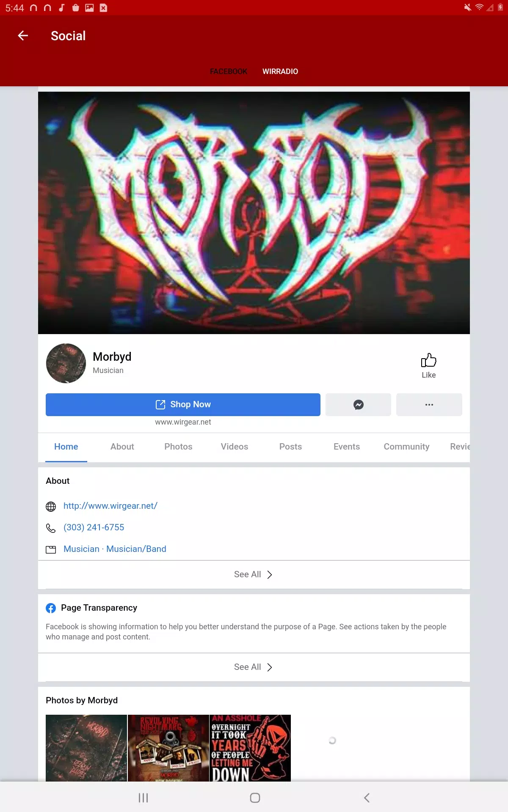
Task: Click the Morbyd profile picture
Action: 66,363
